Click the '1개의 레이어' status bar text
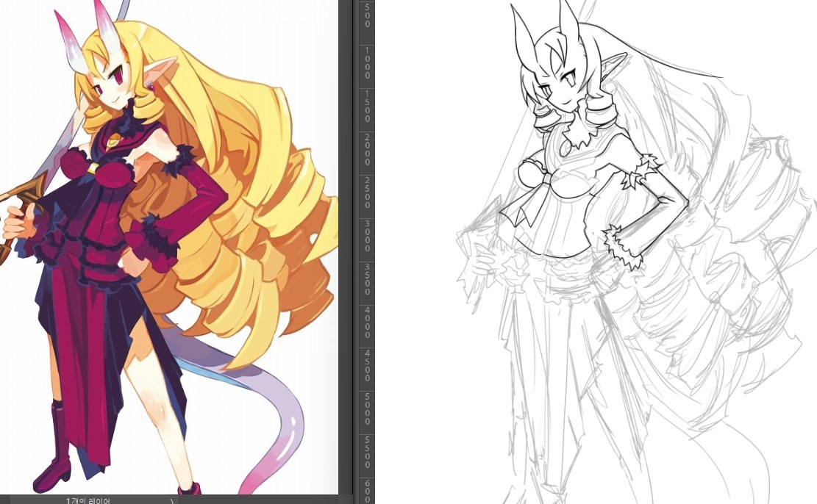 pyautogui.click(x=88, y=501)
